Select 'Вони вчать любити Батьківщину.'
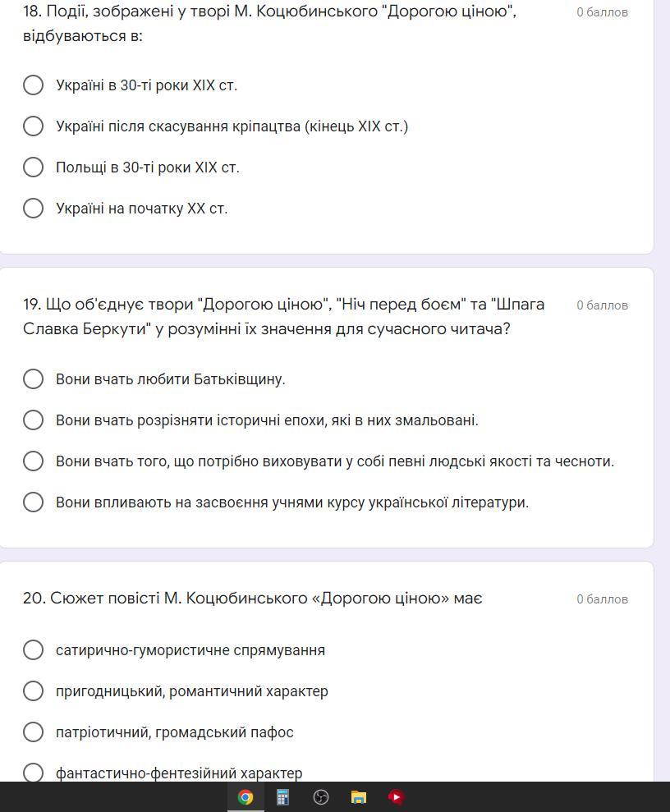 34,379
